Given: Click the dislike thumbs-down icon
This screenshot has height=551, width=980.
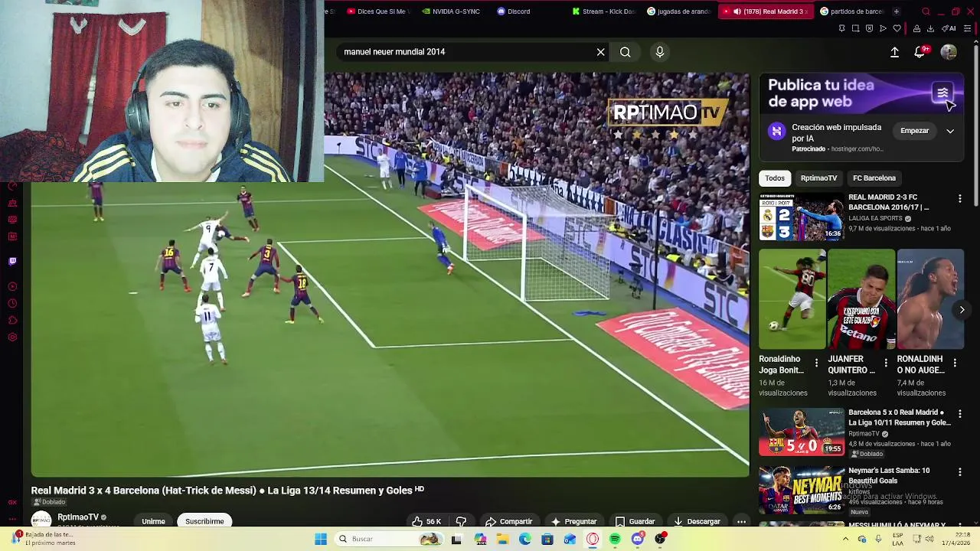Looking at the screenshot, I should click(x=461, y=521).
